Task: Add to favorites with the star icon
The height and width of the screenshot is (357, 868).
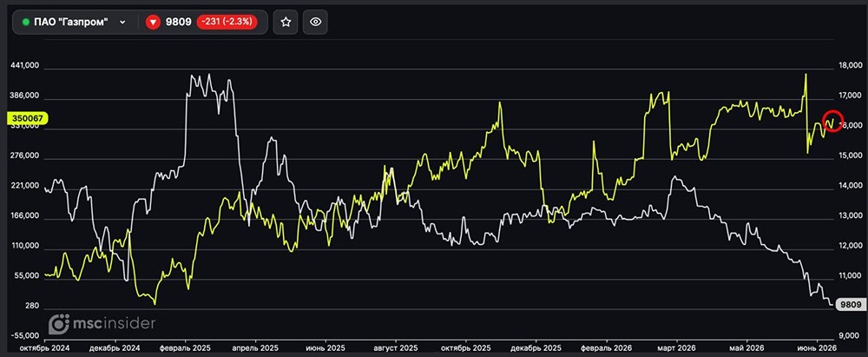Action: 286,23
